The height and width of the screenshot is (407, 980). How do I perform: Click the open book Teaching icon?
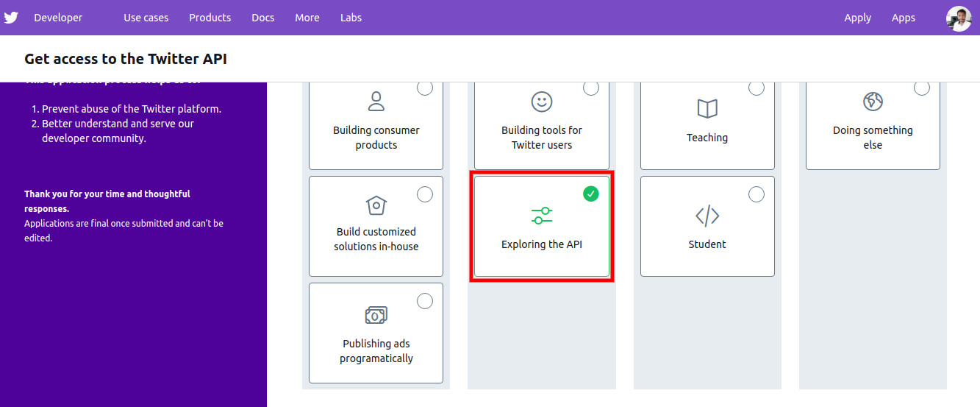pyautogui.click(x=707, y=109)
